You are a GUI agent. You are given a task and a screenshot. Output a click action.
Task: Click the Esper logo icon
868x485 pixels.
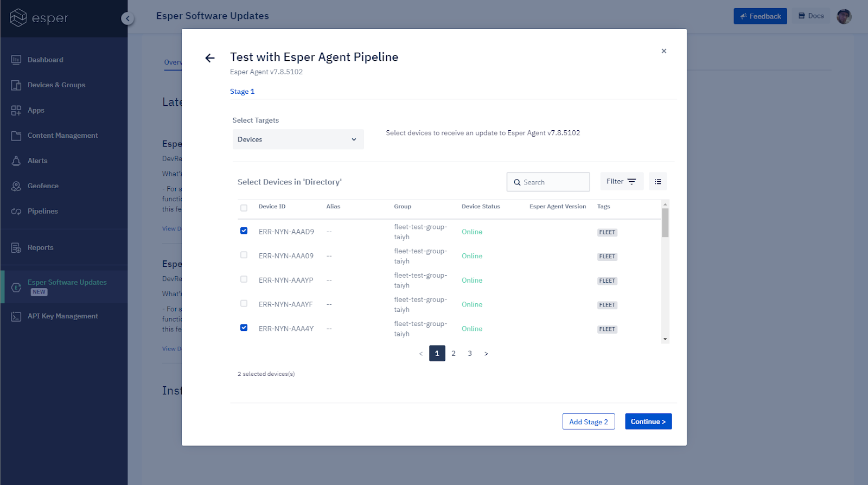pyautogui.click(x=18, y=18)
